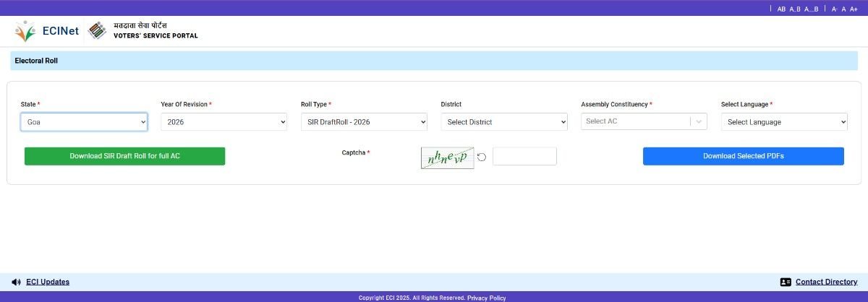Set medium letter spacing with A_B
This screenshot has height=302, width=868.
(794, 9)
